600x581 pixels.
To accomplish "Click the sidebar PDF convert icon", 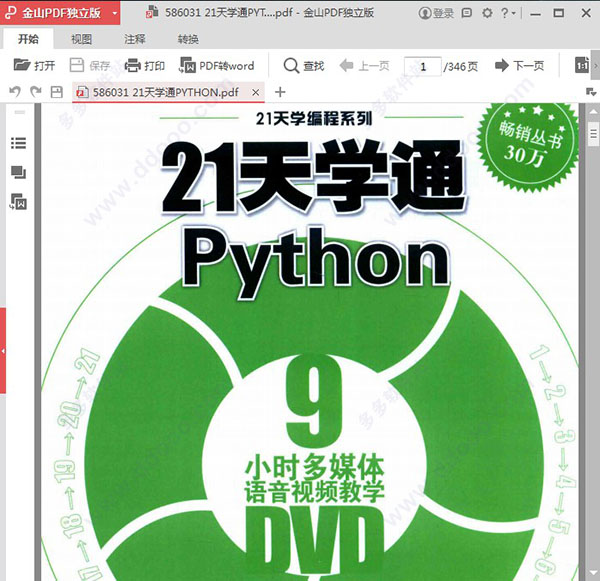I will [18, 202].
